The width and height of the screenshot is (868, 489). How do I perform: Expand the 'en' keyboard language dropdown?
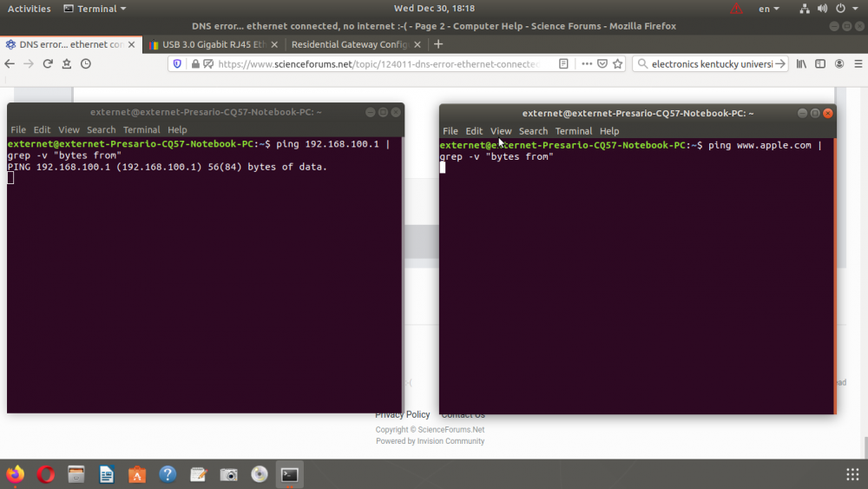768,9
